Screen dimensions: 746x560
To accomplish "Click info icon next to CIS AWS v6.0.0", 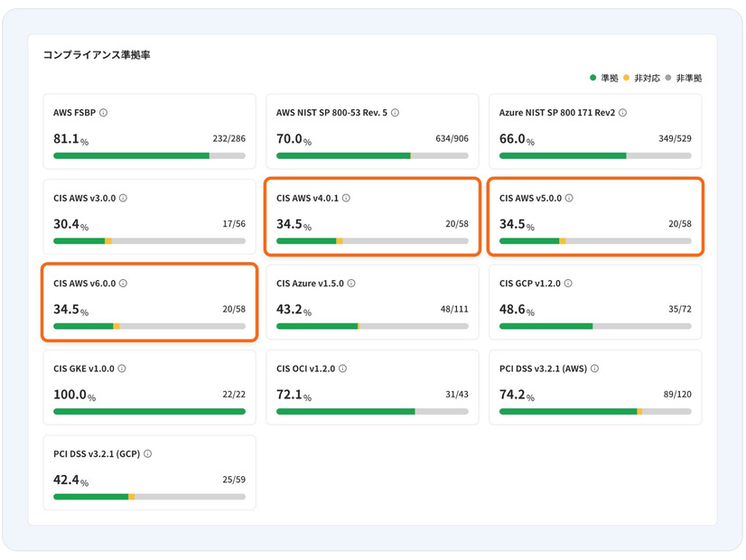I will [123, 283].
